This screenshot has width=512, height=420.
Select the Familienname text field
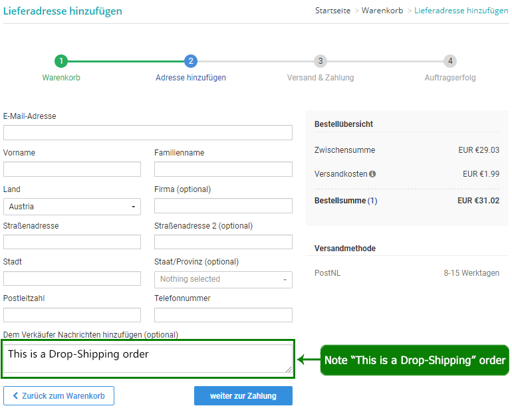click(223, 169)
